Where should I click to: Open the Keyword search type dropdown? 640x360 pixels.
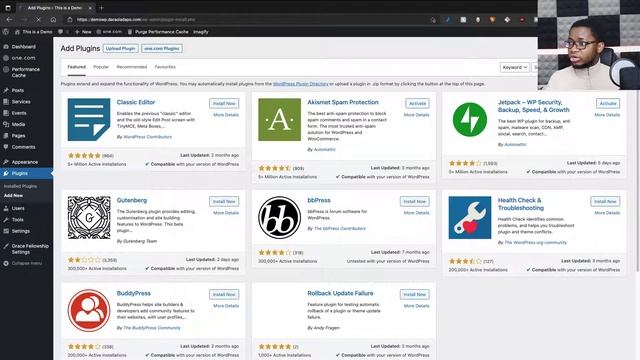[514, 67]
